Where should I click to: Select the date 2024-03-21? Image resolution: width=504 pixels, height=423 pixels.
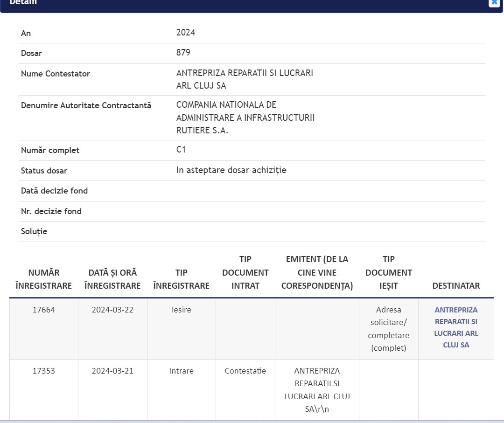[x=112, y=371]
